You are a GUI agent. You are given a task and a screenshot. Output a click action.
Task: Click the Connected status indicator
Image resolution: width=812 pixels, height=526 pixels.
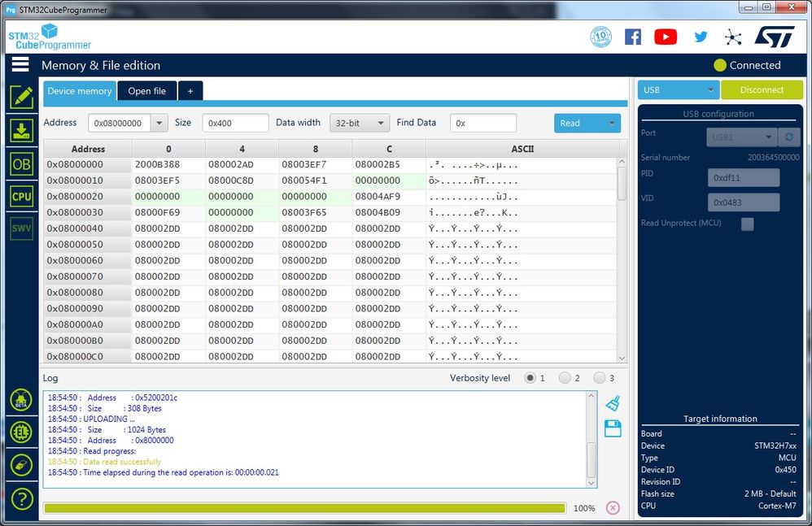[x=747, y=65]
